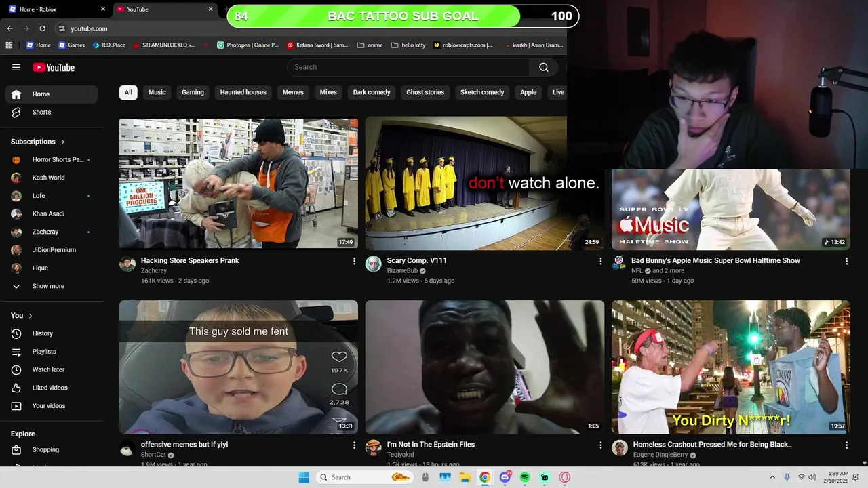The width and height of the screenshot is (868, 488).
Task: Select the Gaming filter chip
Action: (x=193, y=92)
